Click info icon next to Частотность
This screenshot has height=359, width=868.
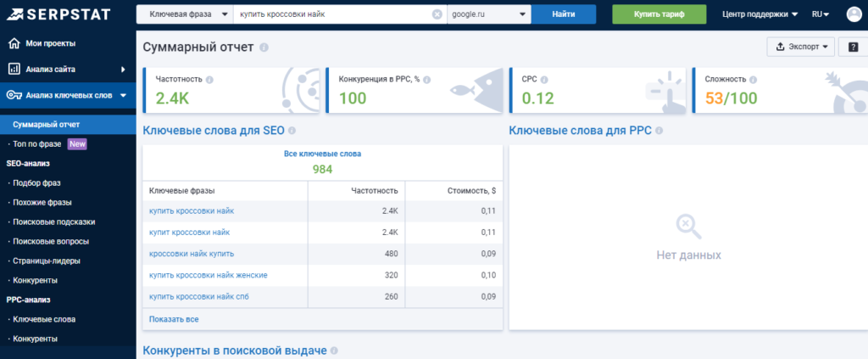(209, 80)
